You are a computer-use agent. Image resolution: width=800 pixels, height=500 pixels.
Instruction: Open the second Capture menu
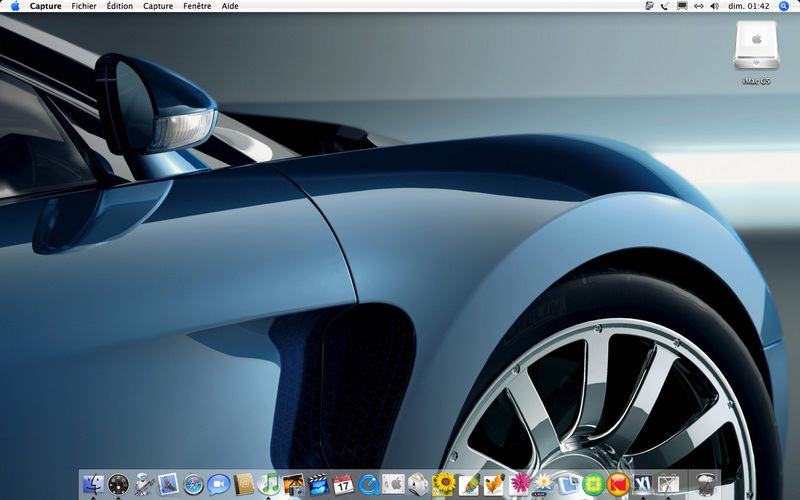(x=158, y=6)
